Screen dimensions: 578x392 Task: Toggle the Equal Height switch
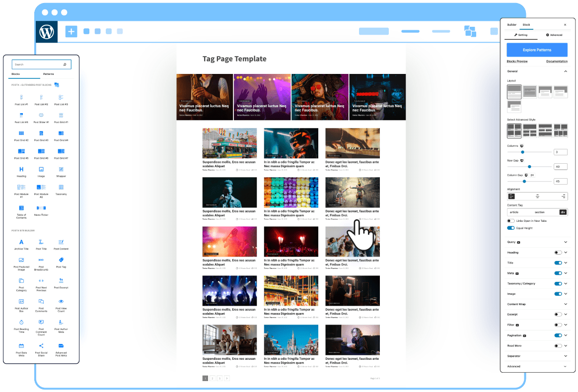[510, 228]
